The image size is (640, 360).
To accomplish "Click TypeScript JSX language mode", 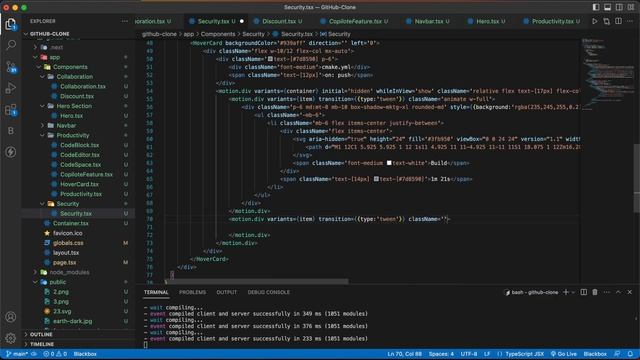I will click(524, 354).
